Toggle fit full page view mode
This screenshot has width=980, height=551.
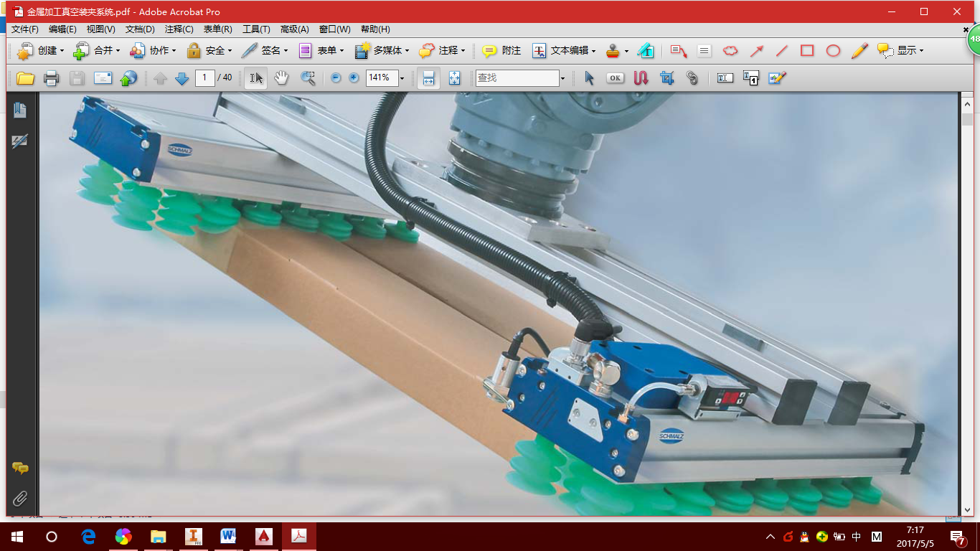click(454, 78)
